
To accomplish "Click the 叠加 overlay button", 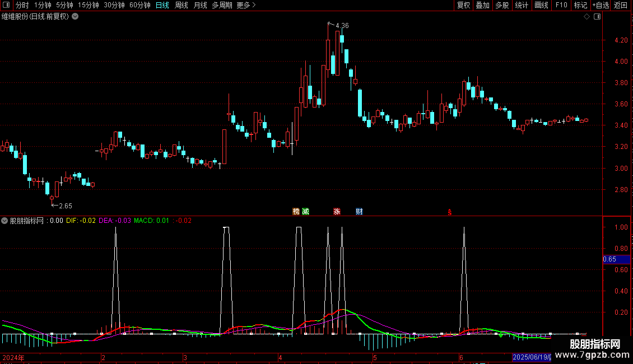I will 482,5.
